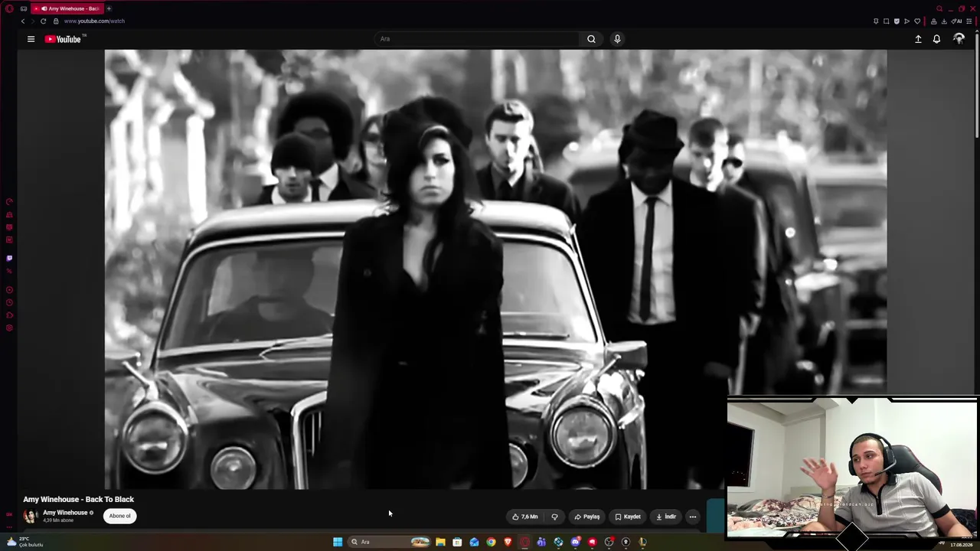Open the weather widget on the taskbar
The height and width of the screenshot is (551, 980).
coord(24,542)
